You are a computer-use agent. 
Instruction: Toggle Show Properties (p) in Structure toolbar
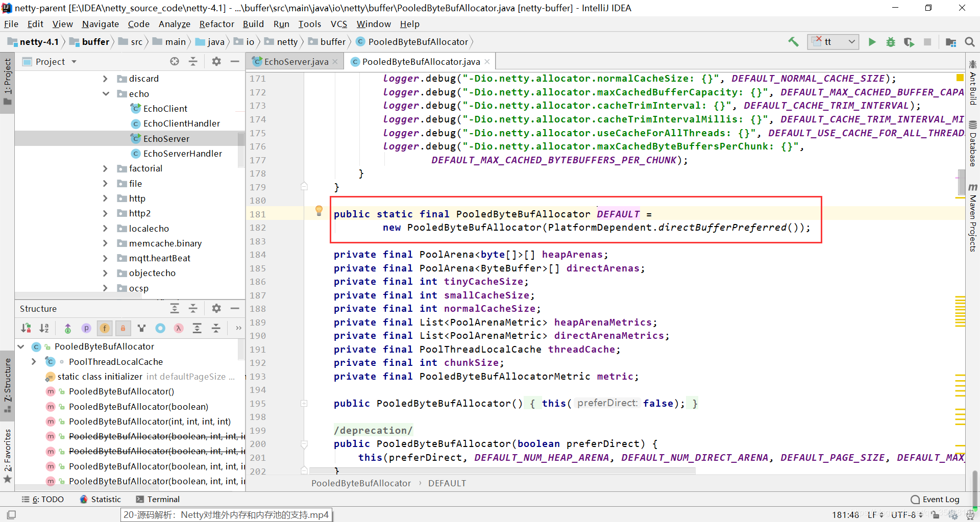click(x=86, y=328)
